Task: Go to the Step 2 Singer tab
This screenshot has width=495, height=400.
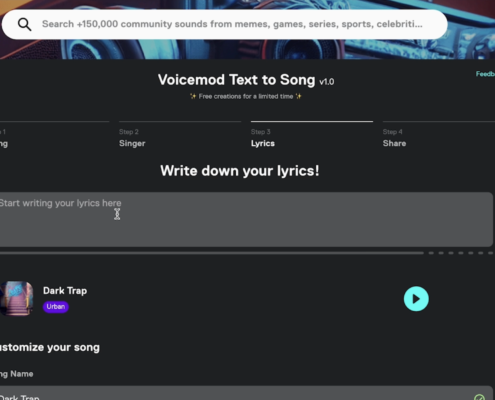Action: (x=180, y=135)
